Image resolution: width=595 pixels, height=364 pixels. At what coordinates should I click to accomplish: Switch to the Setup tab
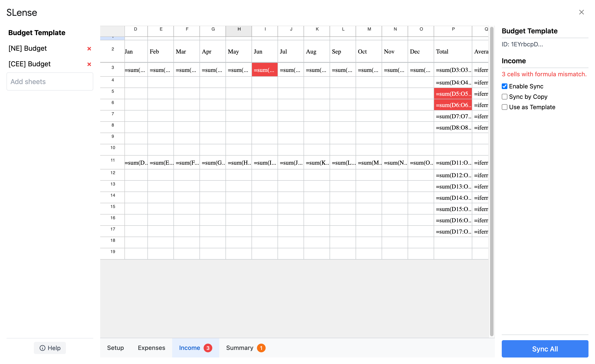(115, 348)
